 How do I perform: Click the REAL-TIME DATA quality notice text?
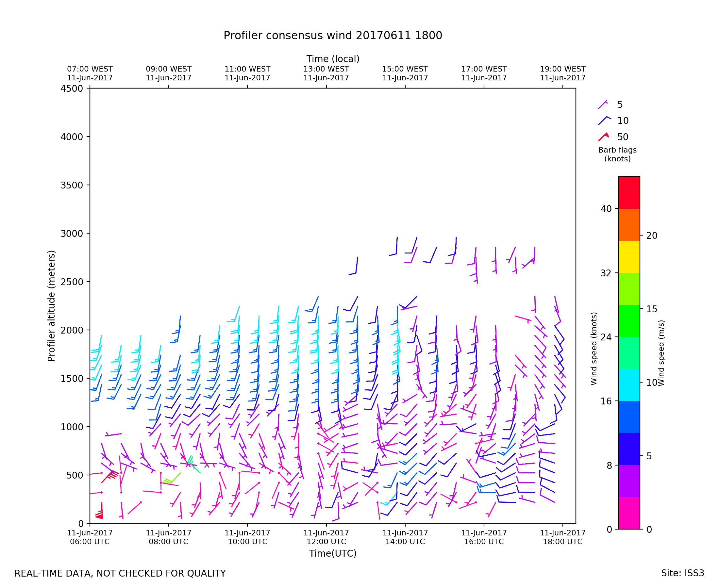120,573
